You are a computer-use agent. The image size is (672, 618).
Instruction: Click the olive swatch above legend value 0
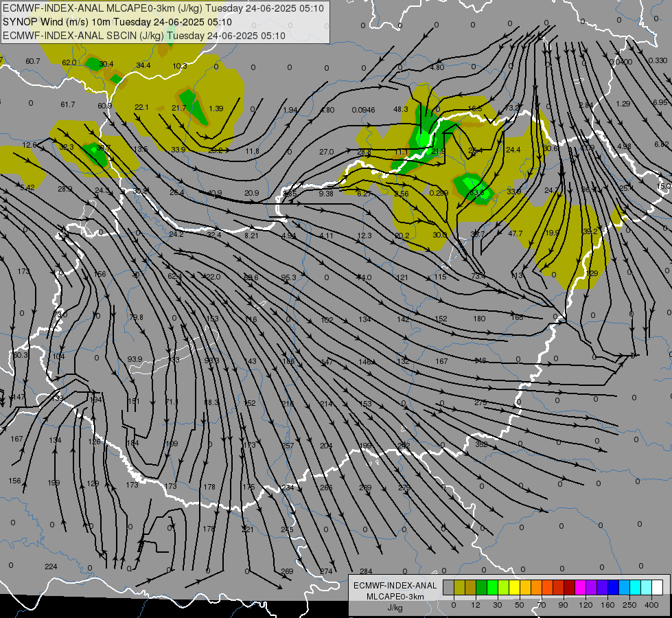point(459,587)
